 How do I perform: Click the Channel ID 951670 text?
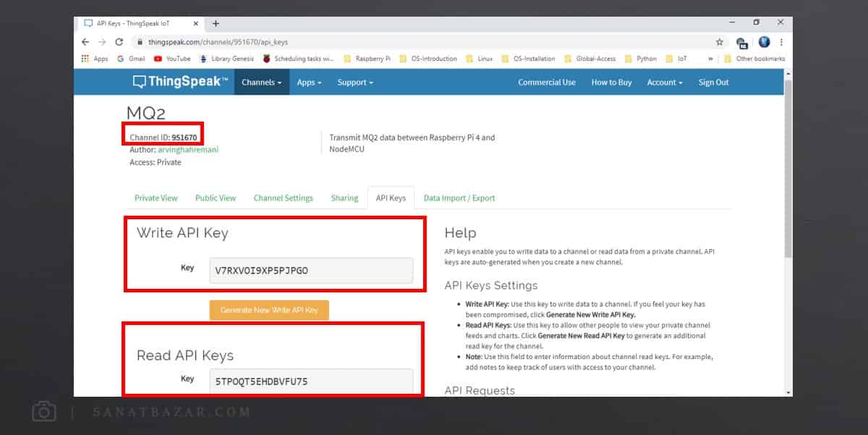[163, 138]
